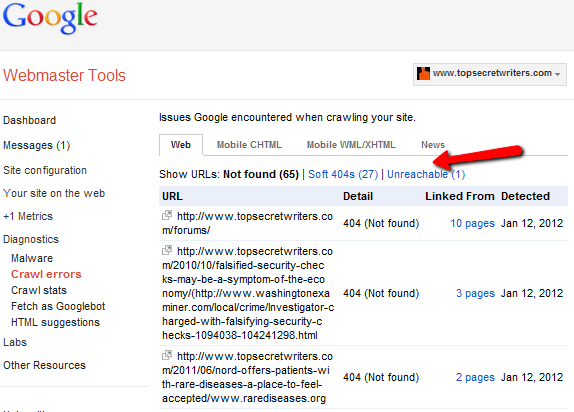The height and width of the screenshot is (412, 574).
Task: Click the nord-offers-patients URL text
Action: click(247, 377)
